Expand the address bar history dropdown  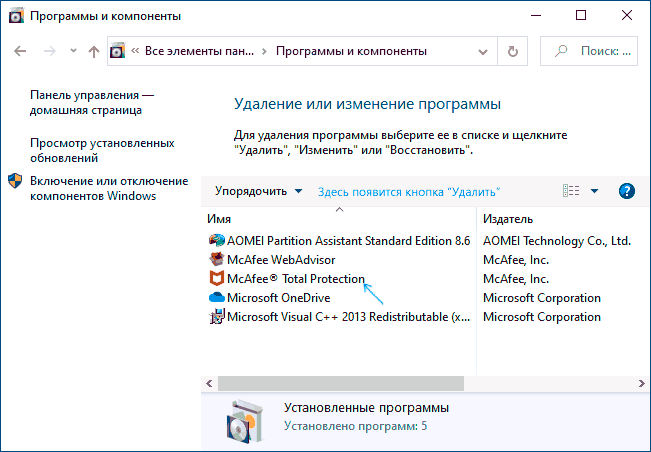tap(482, 52)
